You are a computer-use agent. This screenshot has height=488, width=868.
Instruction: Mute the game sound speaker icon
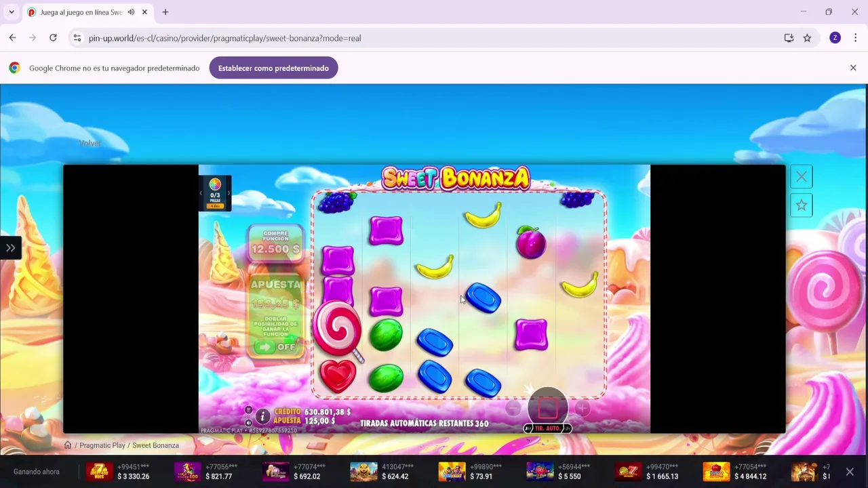pyautogui.click(x=248, y=422)
